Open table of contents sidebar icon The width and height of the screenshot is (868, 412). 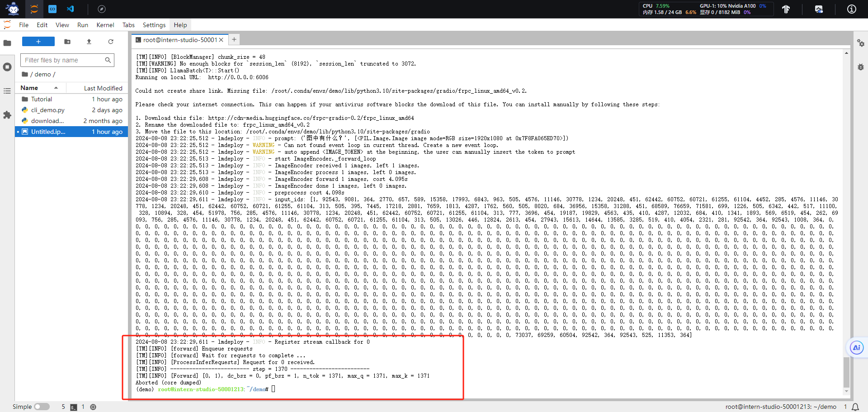coord(7,91)
